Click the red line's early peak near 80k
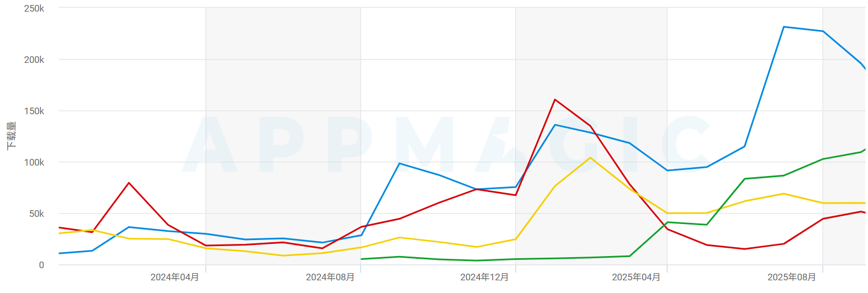 129,183
